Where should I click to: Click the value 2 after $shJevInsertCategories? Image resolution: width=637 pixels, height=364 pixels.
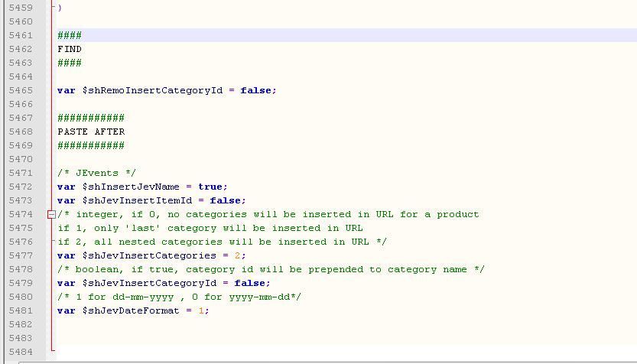(237, 255)
